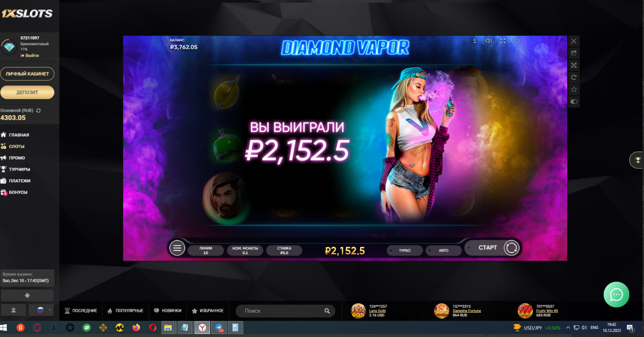Exit the game with the power icon
Viewport: 644px width, 337px height.
point(516,41)
